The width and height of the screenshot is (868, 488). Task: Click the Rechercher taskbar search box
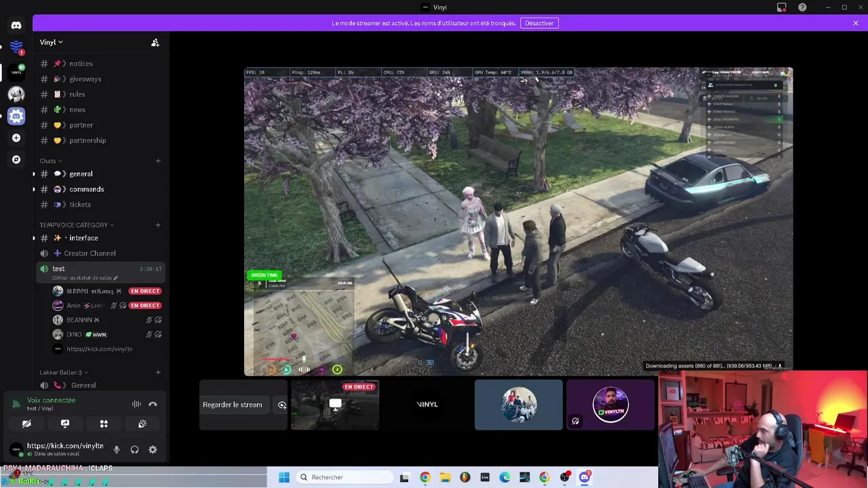click(344, 477)
